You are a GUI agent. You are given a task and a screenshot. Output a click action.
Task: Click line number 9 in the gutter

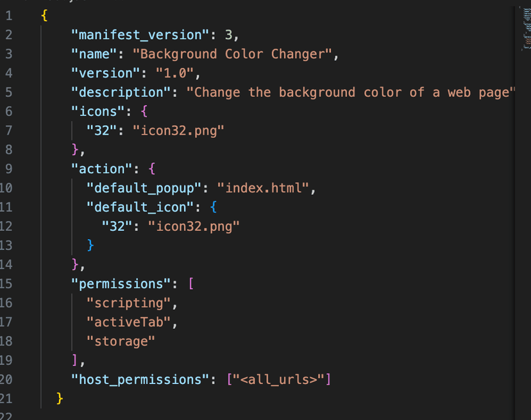pyautogui.click(x=9, y=169)
